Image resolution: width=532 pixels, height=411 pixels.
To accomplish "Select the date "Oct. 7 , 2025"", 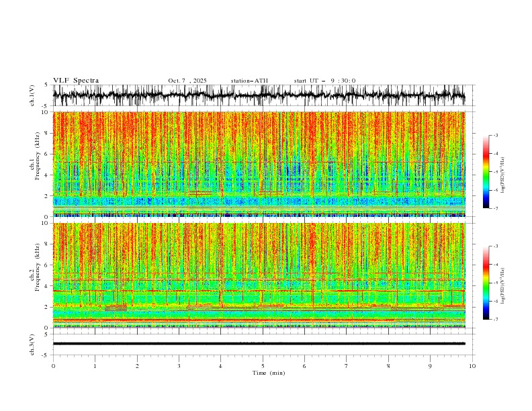I will pyautogui.click(x=187, y=81).
